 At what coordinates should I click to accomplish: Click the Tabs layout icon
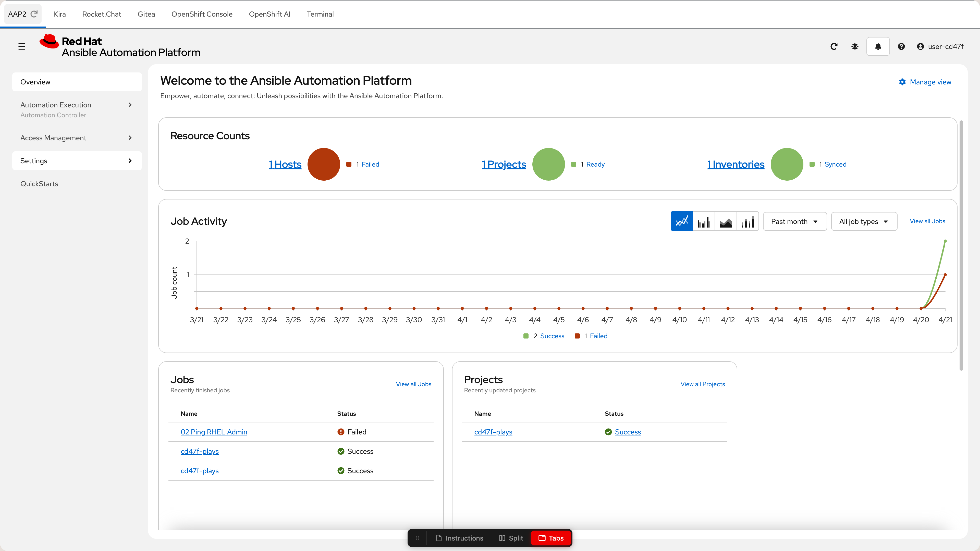[542, 538]
